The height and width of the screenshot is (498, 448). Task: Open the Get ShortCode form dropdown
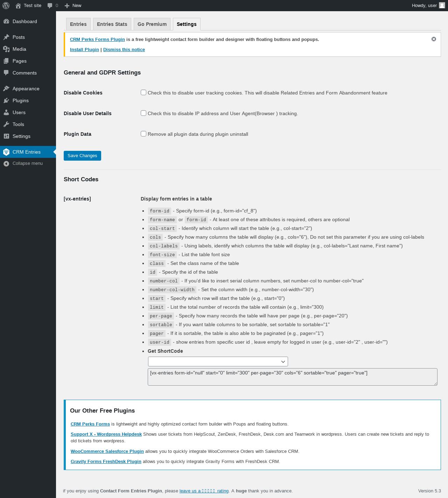218,362
